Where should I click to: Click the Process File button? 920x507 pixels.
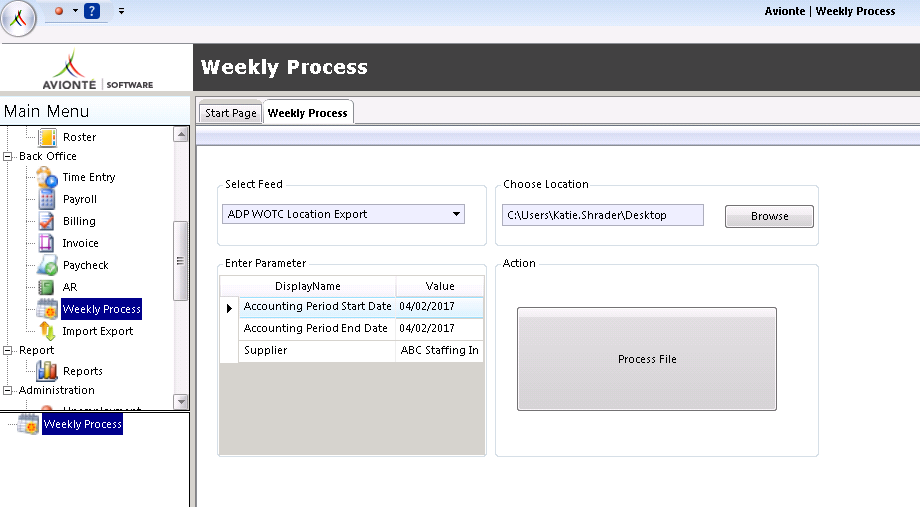pos(647,359)
